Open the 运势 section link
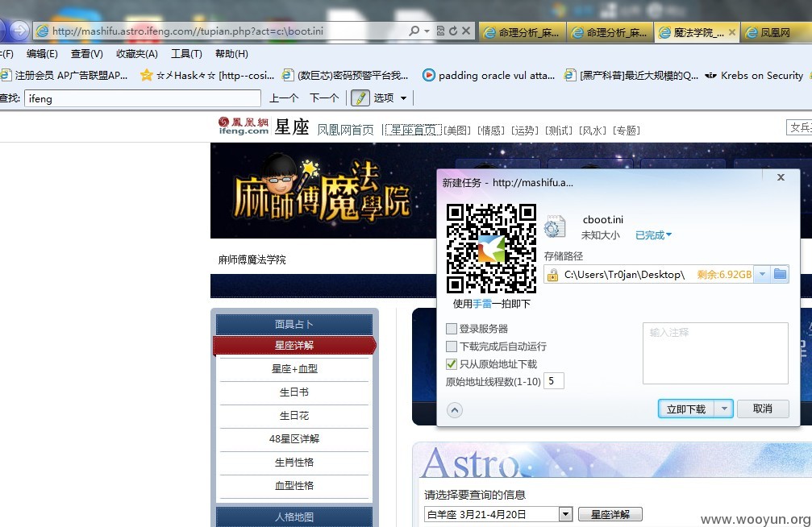The width and height of the screenshot is (812, 527). tap(525, 131)
